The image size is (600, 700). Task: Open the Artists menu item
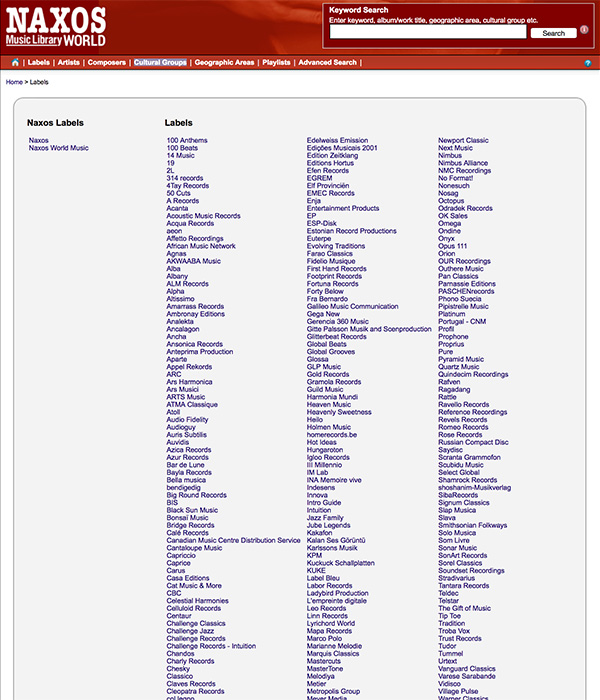tap(69, 62)
